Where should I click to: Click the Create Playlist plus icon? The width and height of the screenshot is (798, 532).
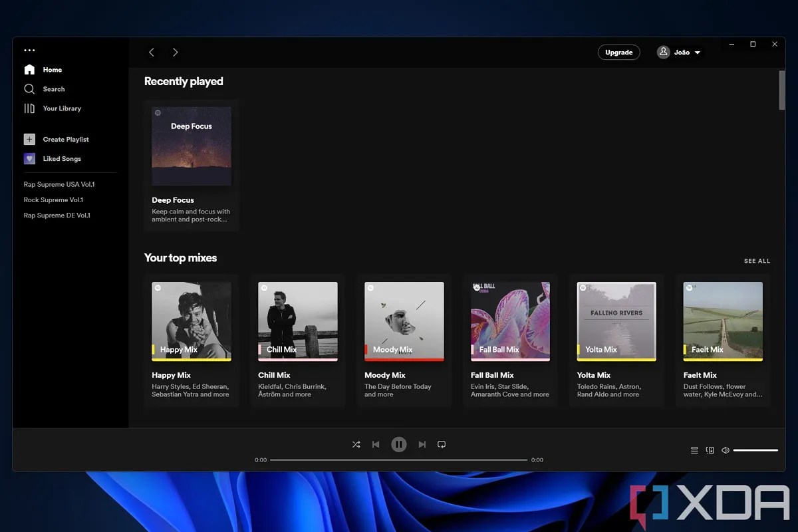click(29, 139)
